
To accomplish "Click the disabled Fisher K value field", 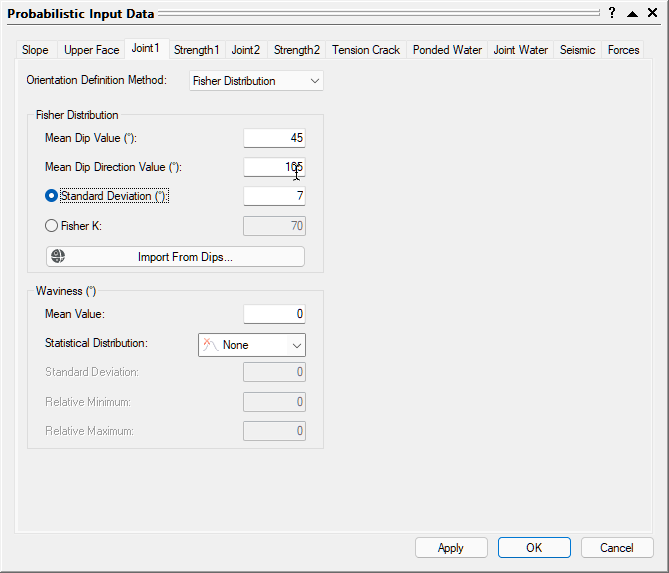I will 274,226.
